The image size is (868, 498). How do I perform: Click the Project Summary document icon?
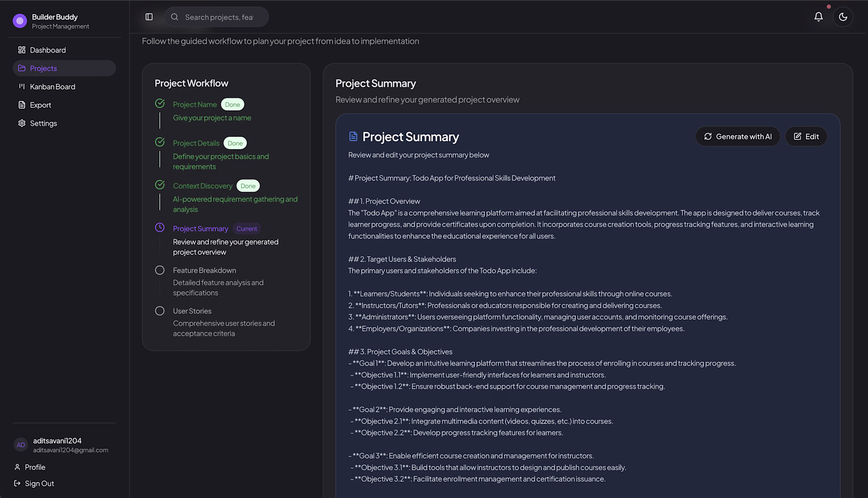coord(353,136)
